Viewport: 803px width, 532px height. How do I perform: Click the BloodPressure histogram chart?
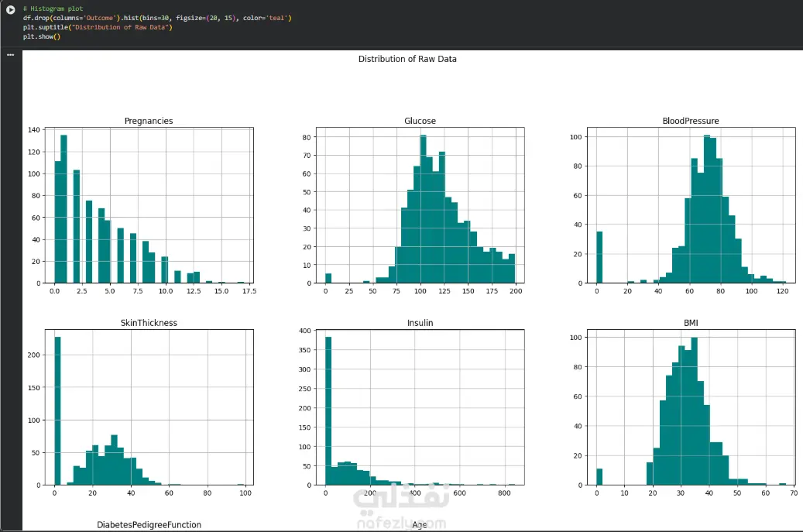pos(691,205)
